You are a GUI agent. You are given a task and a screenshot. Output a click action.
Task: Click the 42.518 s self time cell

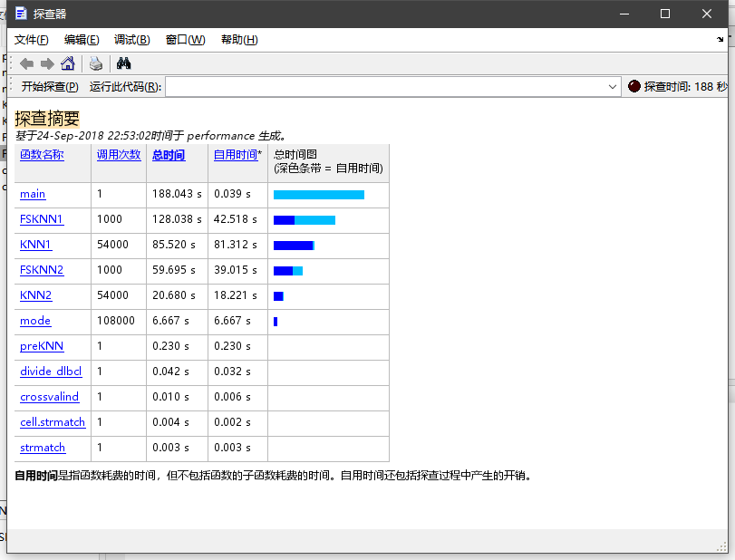coord(236,219)
